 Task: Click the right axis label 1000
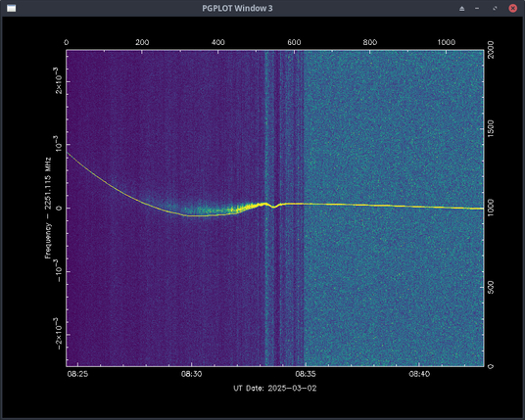point(491,208)
